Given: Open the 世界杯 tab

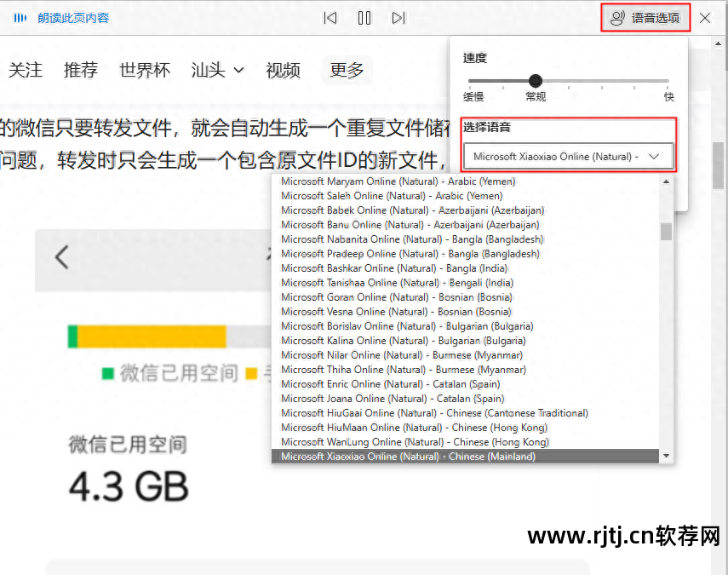Looking at the screenshot, I should coord(144,71).
